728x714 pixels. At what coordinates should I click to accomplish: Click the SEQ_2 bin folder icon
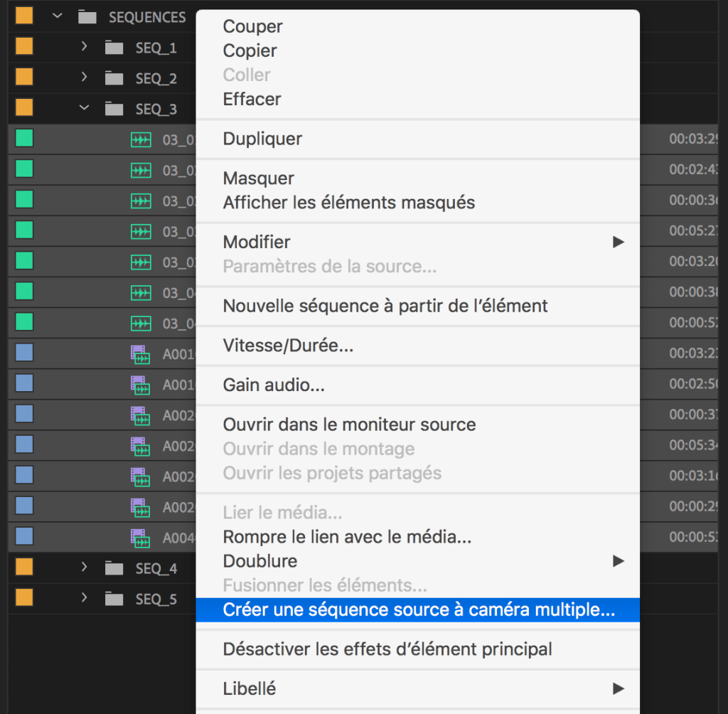(114, 78)
